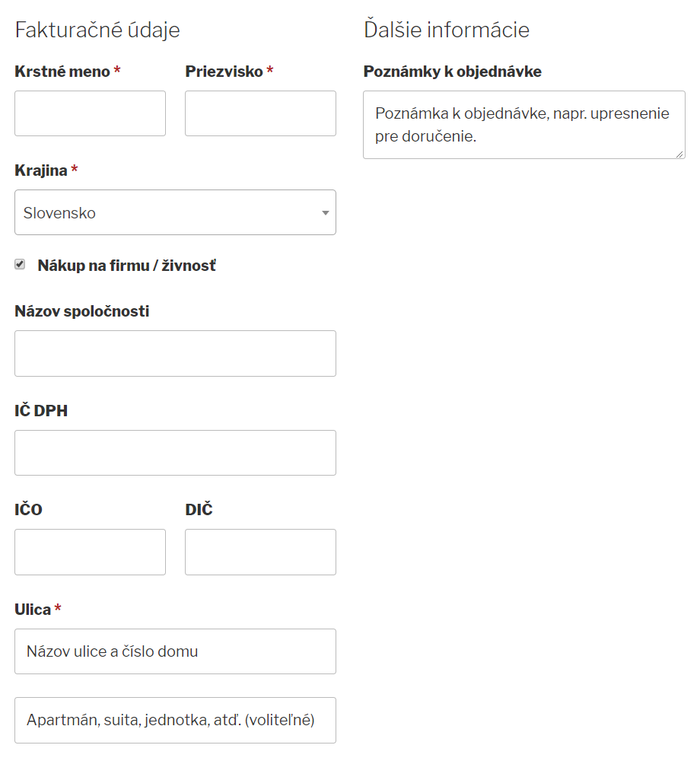Image resolution: width=700 pixels, height=761 pixels.
Task: Click the Krstné meno label
Action: [x=62, y=72]
